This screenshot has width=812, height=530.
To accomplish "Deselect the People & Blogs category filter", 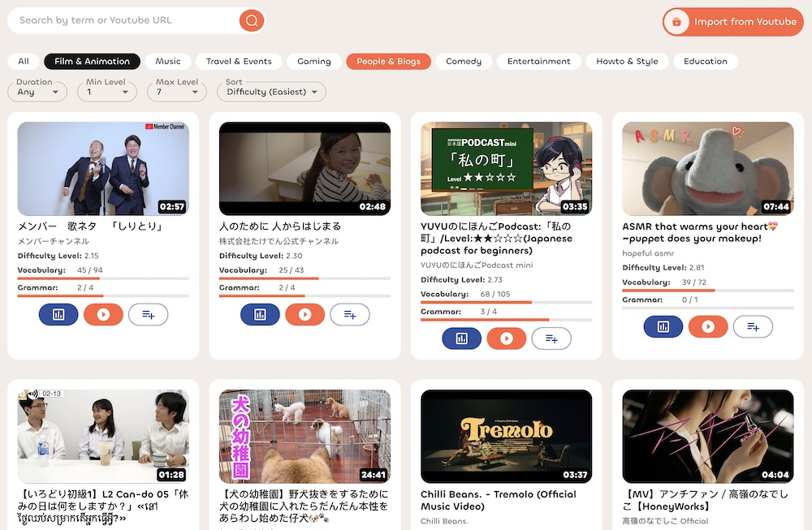I will (x=388, y=61).
